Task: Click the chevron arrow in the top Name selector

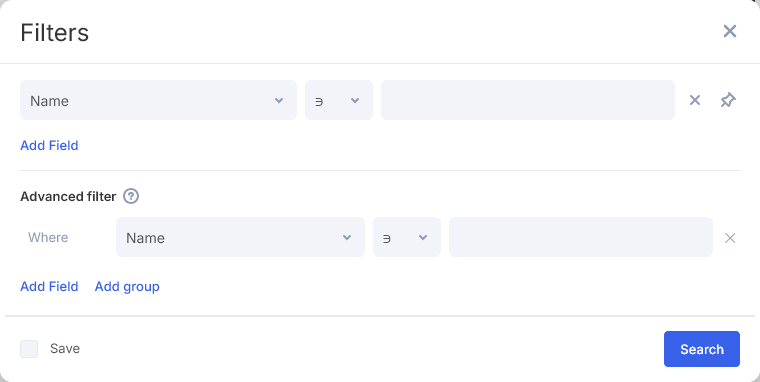Action: [x=279, y=100]
